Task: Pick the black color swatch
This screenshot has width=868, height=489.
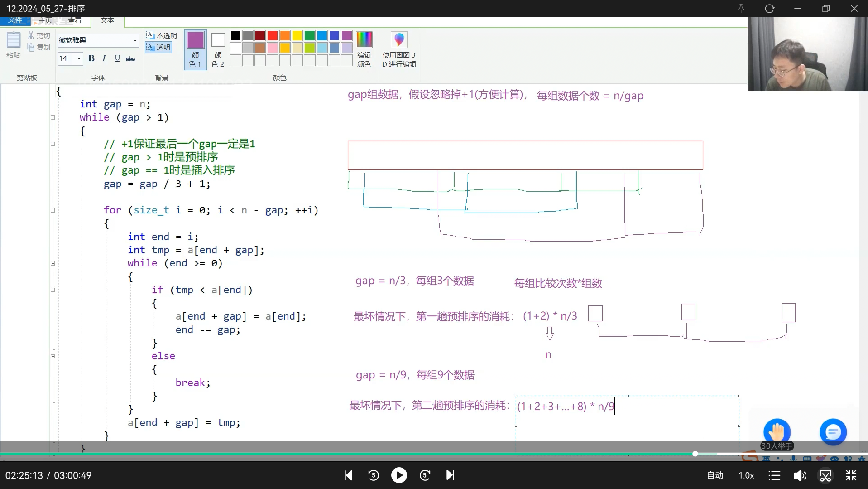Action: click(235, 36)
